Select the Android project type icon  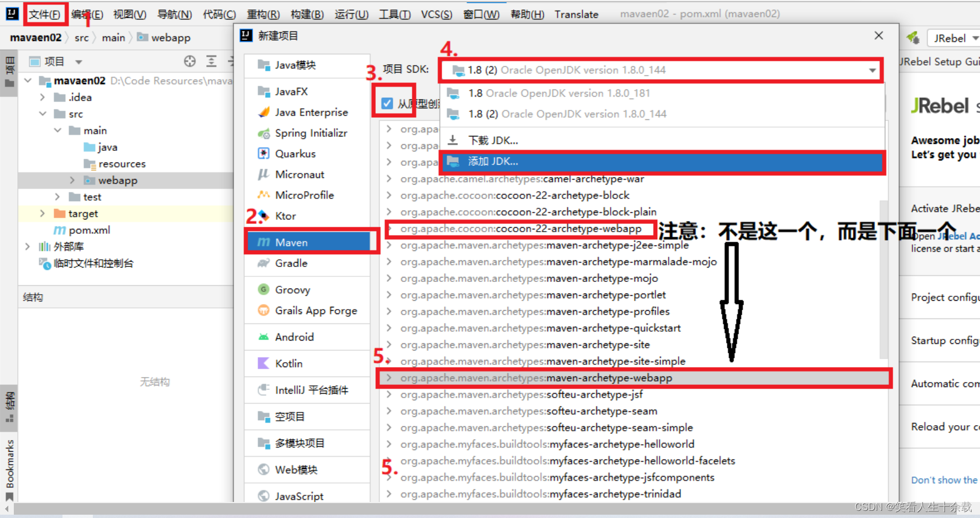pos(264,337)
